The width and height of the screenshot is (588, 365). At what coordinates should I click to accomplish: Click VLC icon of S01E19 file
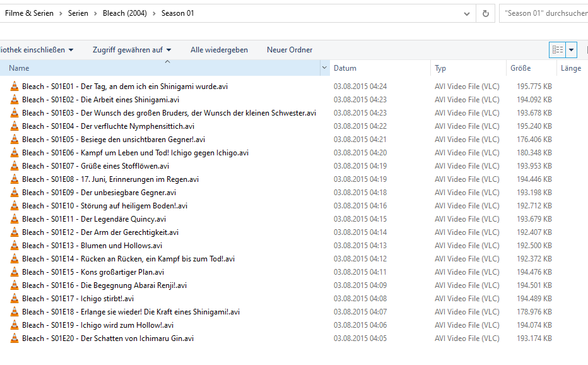click(15, 325)
